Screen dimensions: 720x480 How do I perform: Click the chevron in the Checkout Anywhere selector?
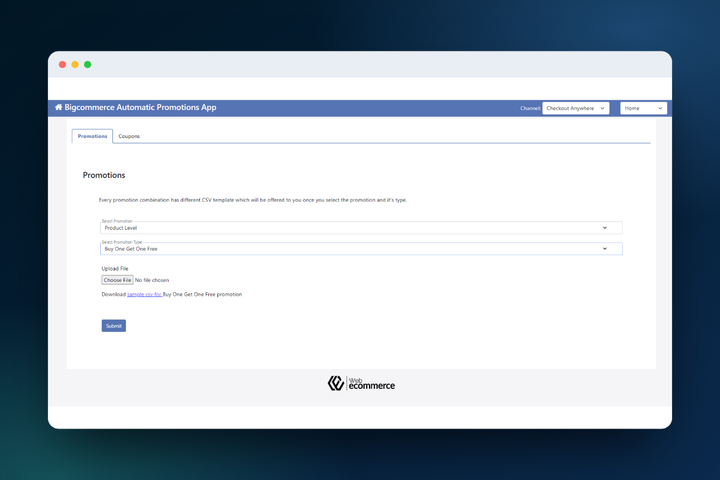click(602, 108)
